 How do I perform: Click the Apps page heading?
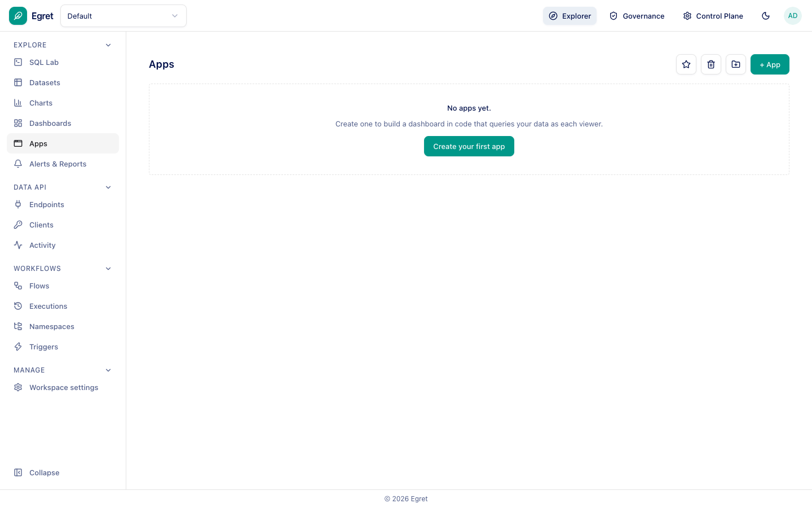click(x=161, y=64)
